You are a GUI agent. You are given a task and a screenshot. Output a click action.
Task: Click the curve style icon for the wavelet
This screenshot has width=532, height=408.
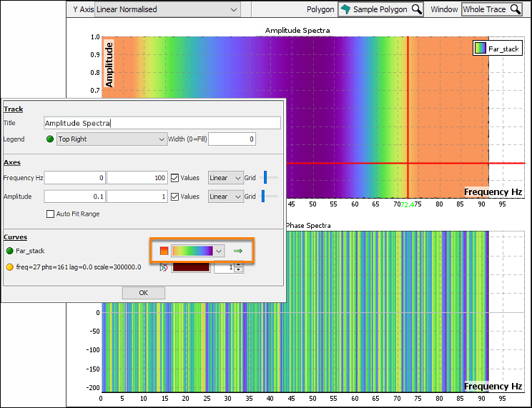pyautogui.click(x=164, y=267)
